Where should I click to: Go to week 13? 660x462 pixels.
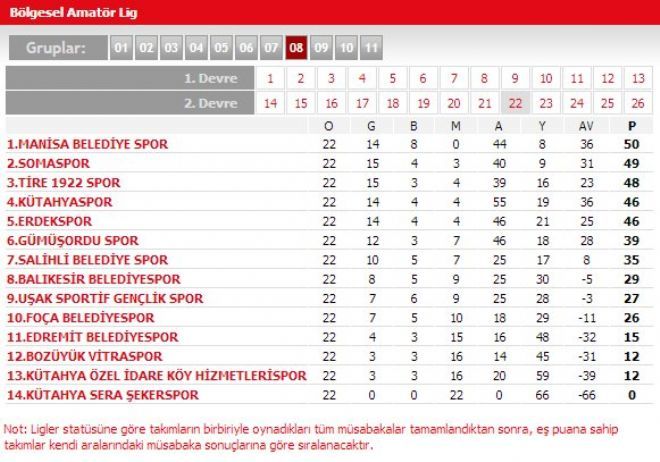638,78
